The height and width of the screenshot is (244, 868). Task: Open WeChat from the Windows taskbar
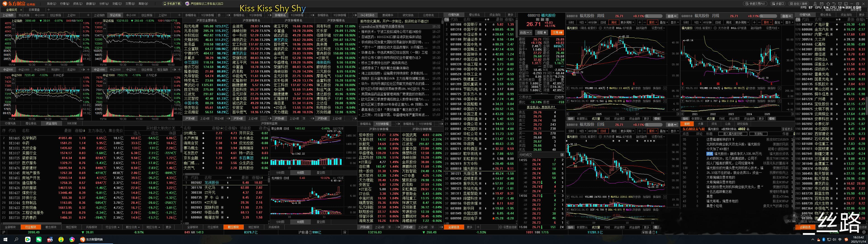[x=39, y=240]
